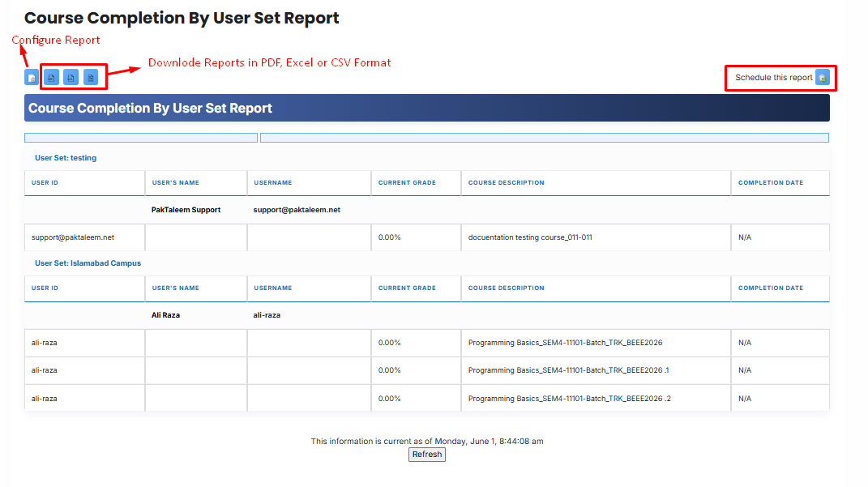Click User ID header under Islamabad Campus
This screenshot has height=487, width=868.
coord(45,288)
